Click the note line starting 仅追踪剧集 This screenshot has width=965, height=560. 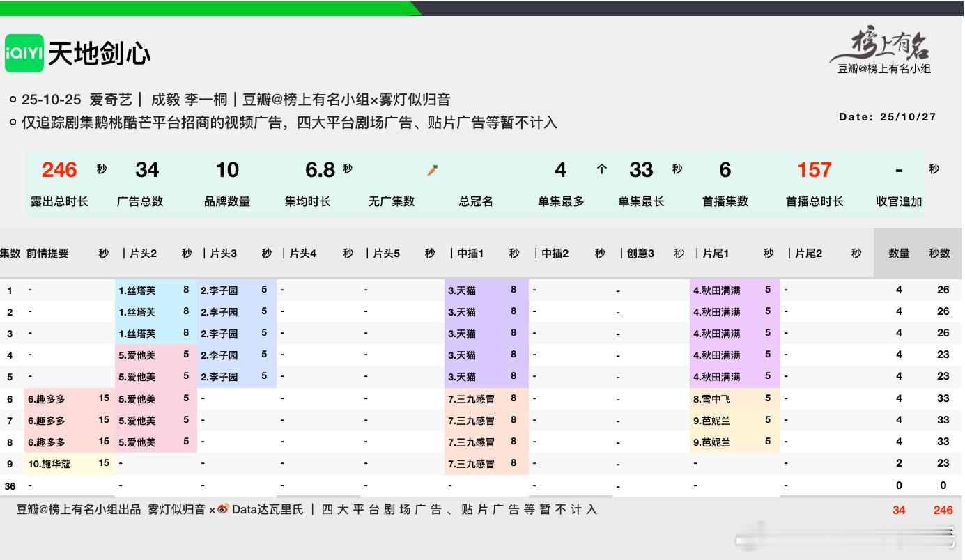point(290,123)
